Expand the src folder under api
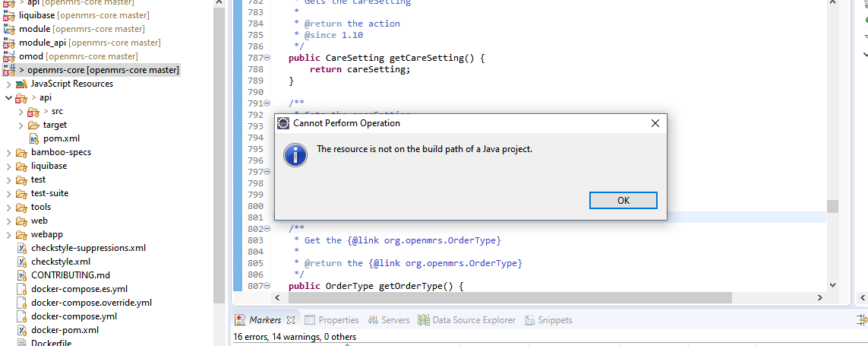 point(21,111)
